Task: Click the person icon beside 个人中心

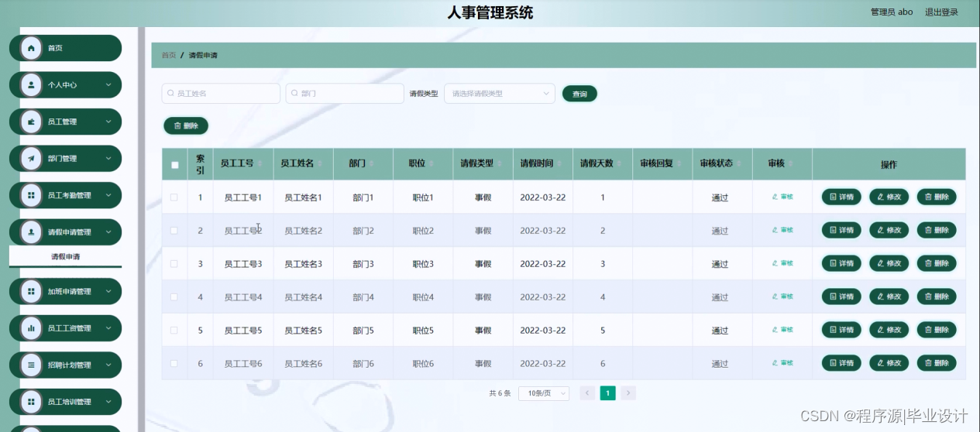Action: [x=31, y=85]
